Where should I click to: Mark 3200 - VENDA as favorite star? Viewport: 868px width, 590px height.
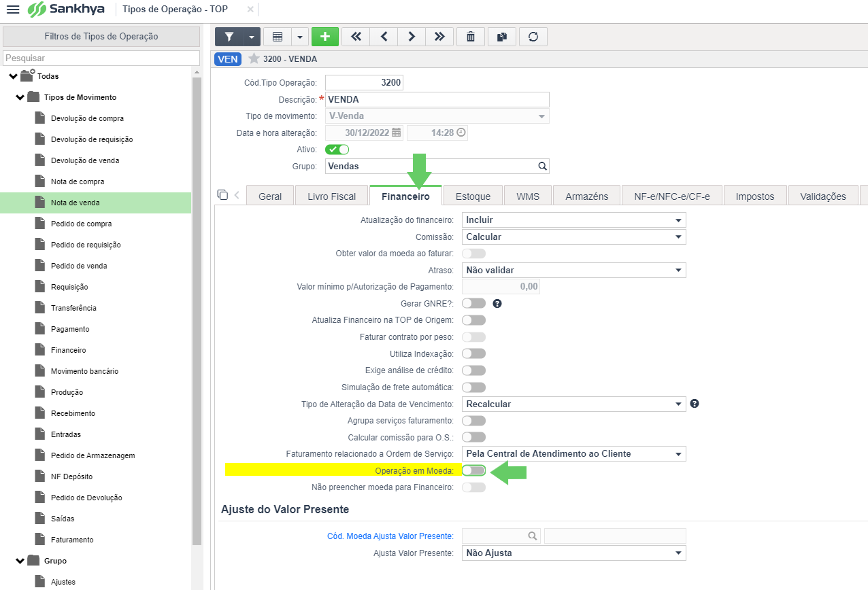254,58
